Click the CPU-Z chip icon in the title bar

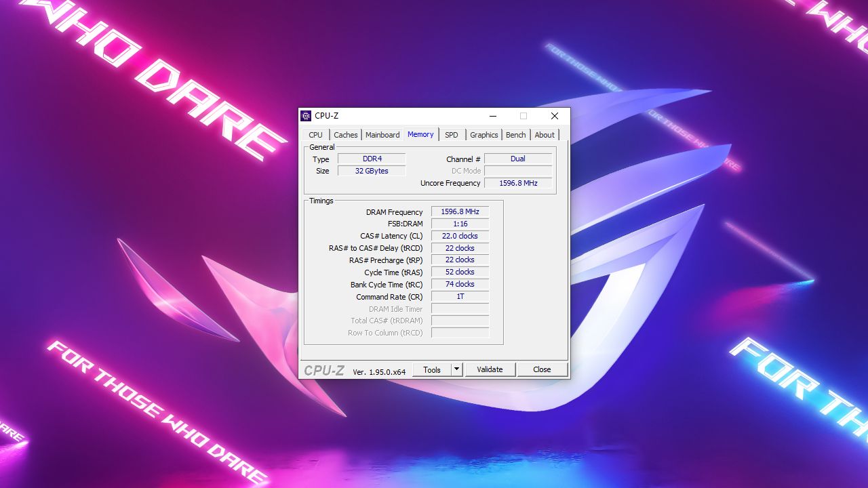(306, 116)
